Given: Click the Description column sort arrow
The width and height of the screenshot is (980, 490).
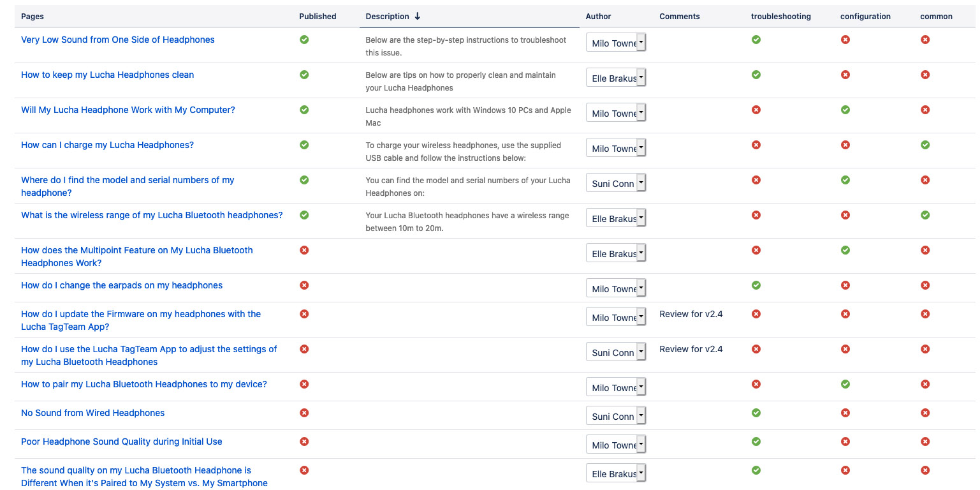Looking at the screenshot, I should tap(418, 17).
